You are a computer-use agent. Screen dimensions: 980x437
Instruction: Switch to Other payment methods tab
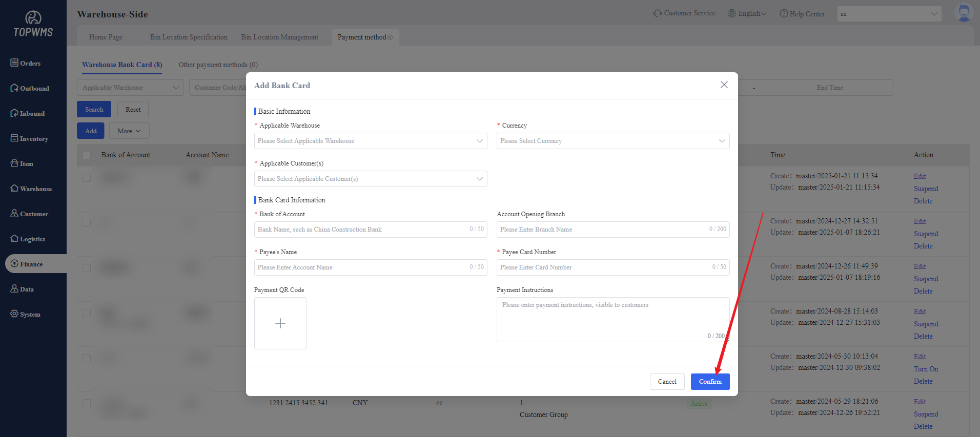218,65
